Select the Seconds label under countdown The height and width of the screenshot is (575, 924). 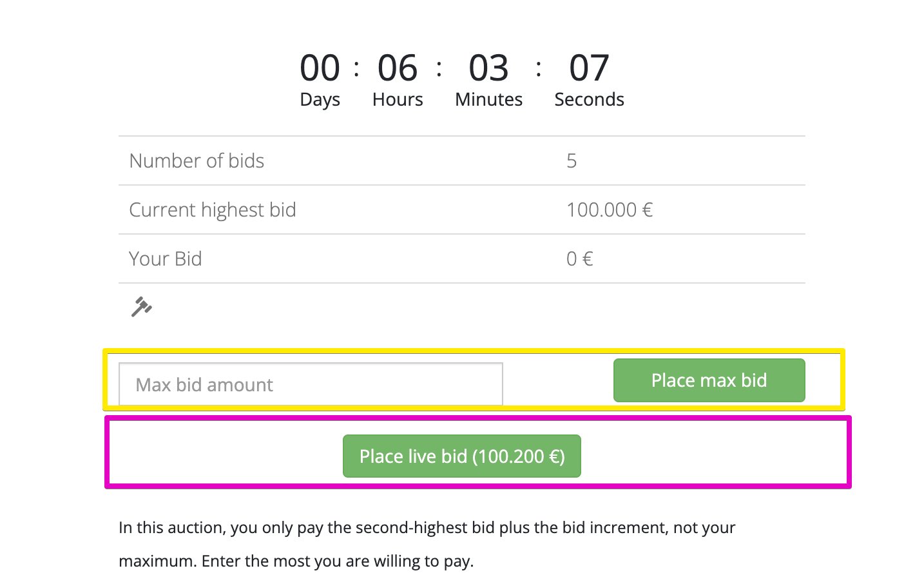pos(589,100)
